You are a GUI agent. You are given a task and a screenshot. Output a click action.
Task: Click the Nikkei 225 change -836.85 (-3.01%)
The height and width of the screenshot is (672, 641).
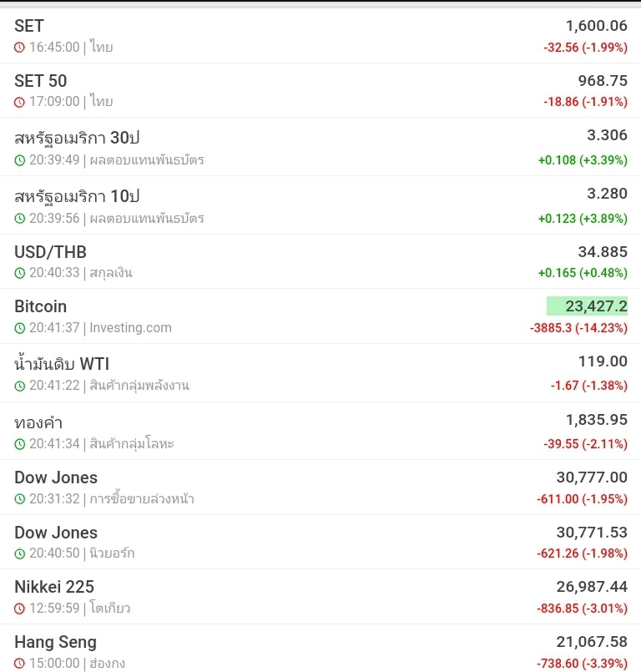click(x=582, y=609)
